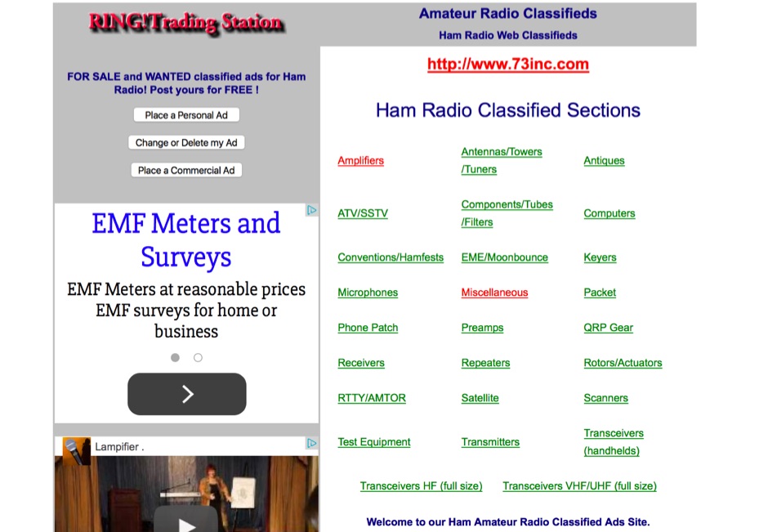The width and height of the screenshot is (768, 532).
Task: Browse the Test Equipment section
Action: [374, 442]
